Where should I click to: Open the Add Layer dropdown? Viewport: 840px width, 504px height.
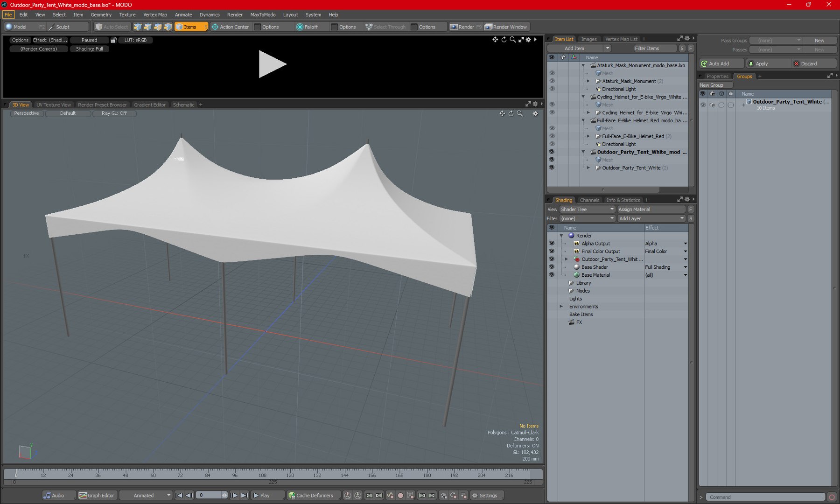(651, 218)
